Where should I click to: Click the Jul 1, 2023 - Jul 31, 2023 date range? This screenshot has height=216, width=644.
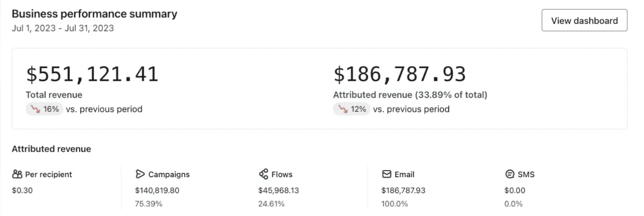63,28
